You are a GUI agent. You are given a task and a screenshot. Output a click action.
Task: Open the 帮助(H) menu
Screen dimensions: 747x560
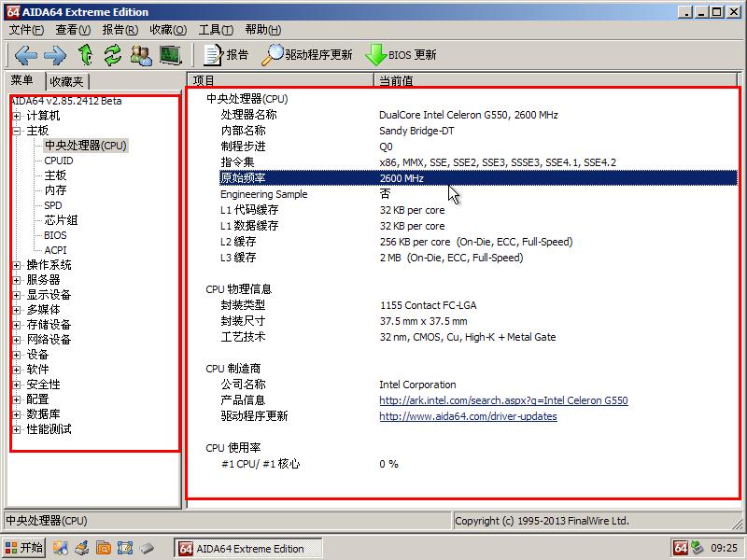263,30
